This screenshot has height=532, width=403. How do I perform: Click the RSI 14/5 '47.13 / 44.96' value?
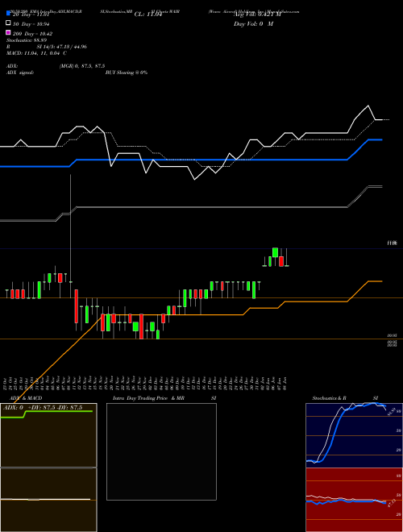click(x=70, y=47)
